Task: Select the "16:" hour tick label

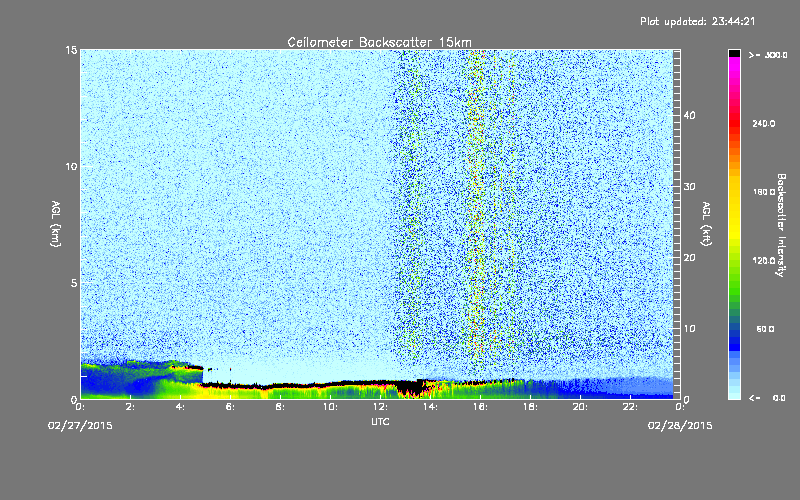Action: tap(480, 407)
